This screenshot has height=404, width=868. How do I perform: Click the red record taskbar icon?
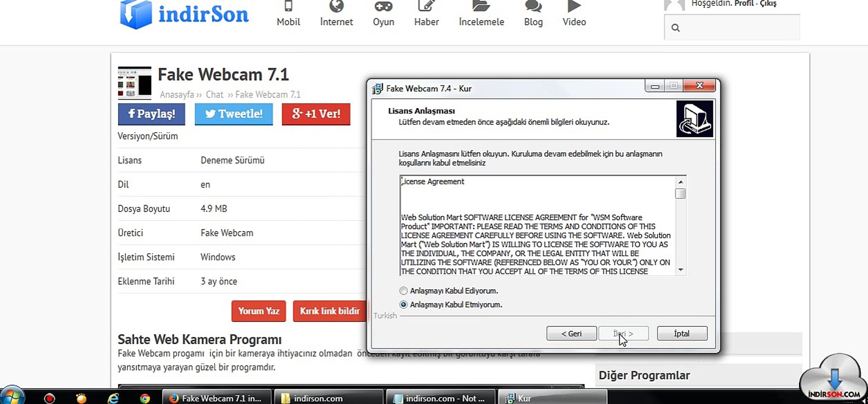[x=49, y=398]
